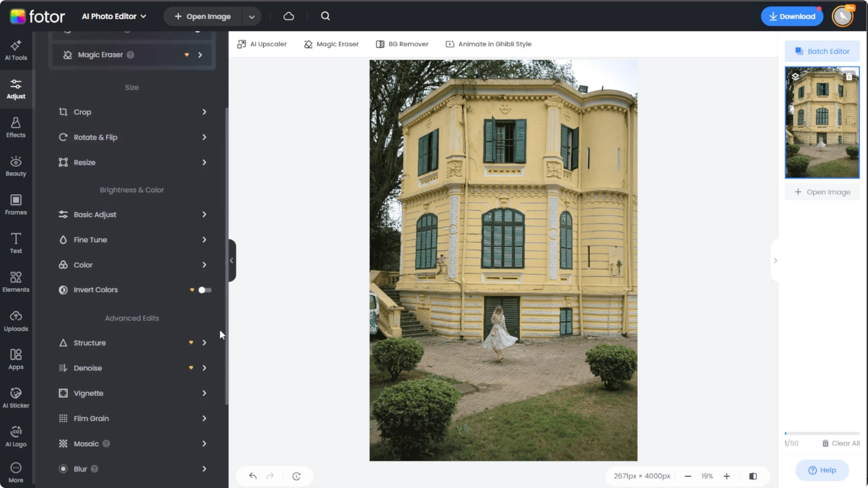Open the Text sidebar panel

[16, 244]
